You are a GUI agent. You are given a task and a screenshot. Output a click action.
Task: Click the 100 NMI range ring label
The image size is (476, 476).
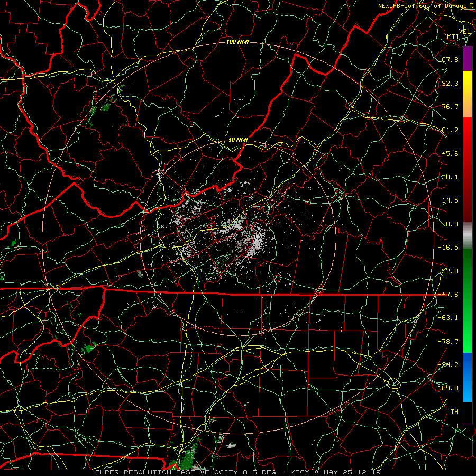237,42
